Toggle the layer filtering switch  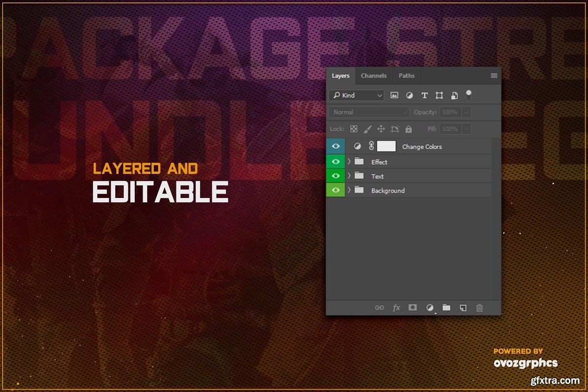pos(469,95)
